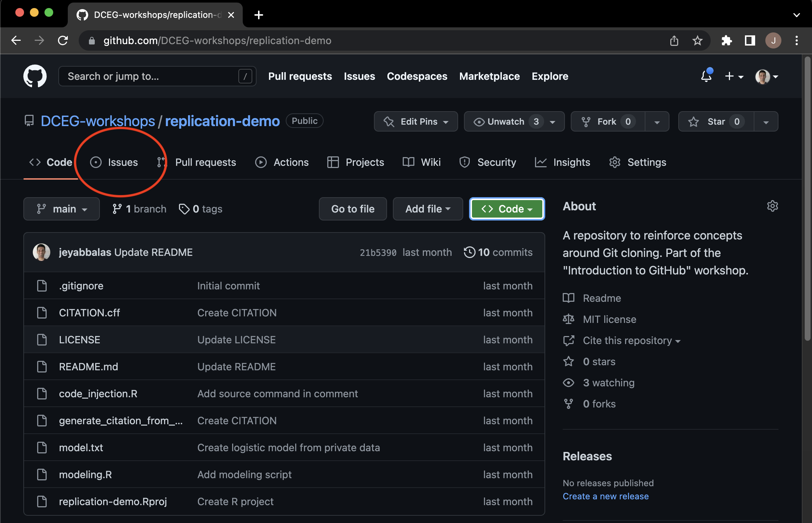Open the Chrome three-dot menu
This screenshot has height=523, width=812.
(x=797, y=40)
